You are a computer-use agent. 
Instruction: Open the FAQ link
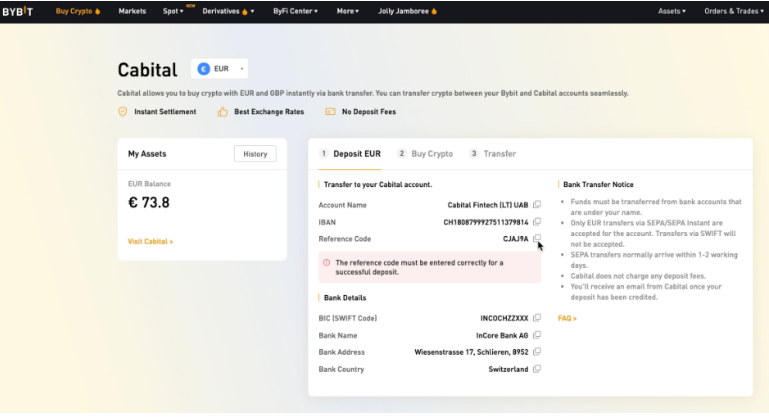pyautogui.click(x=567, y=318)
